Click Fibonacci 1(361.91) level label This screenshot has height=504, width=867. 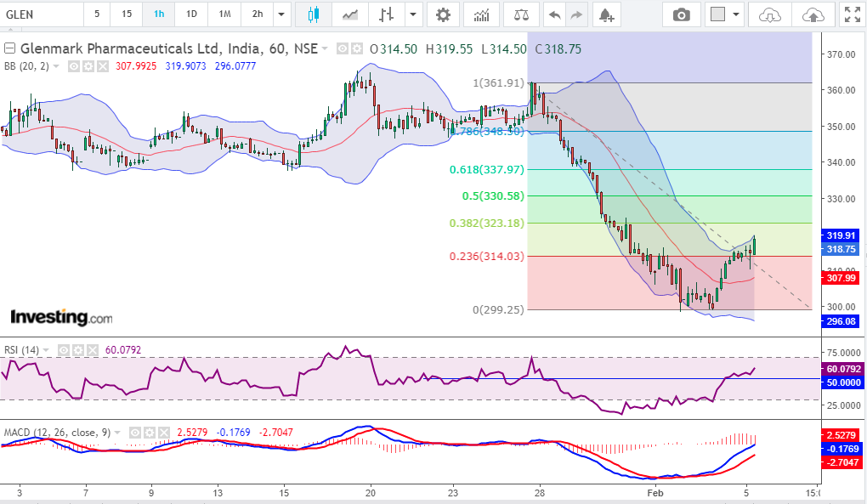point(498,83)
